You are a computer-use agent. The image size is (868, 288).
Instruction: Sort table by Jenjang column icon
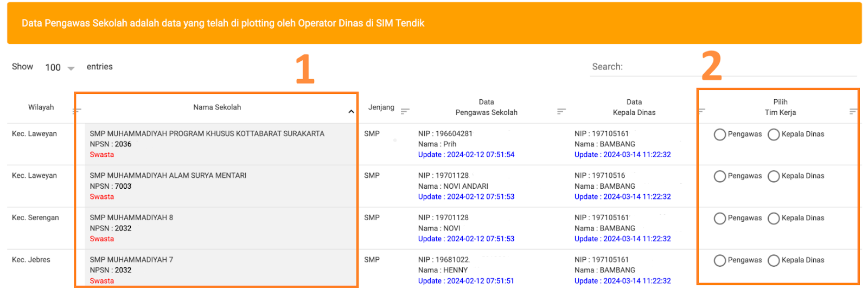(405, 111)
